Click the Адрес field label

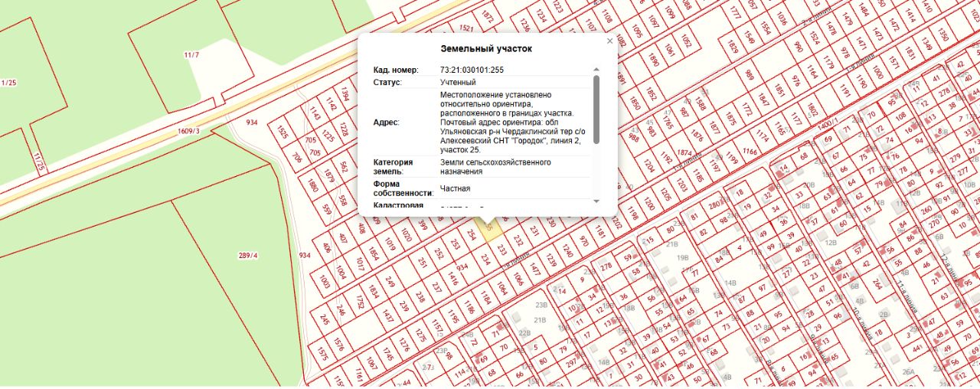(387, 123)
